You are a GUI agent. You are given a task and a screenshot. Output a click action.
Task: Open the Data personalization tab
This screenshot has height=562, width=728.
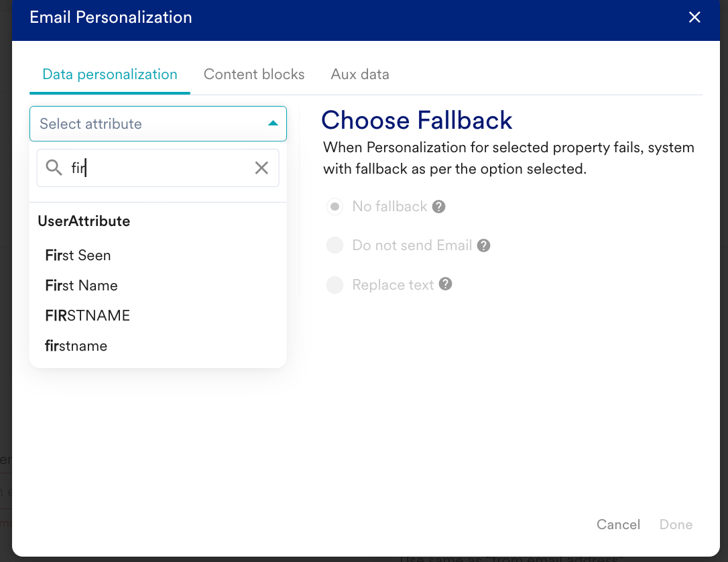coord(110,74)
